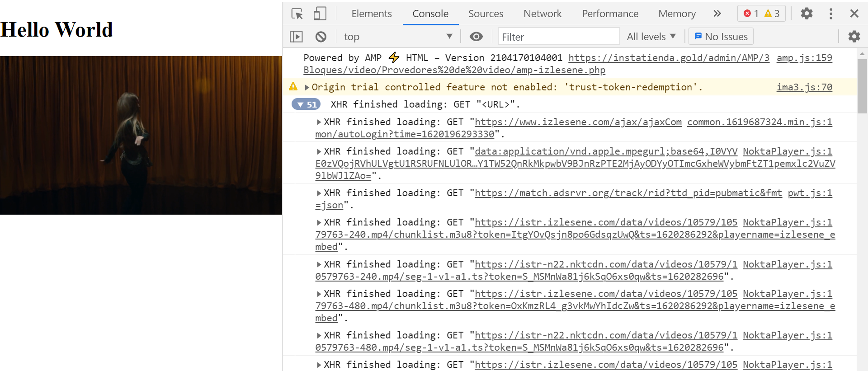Open the match.adsrvr.org track URL

point(548,199)
